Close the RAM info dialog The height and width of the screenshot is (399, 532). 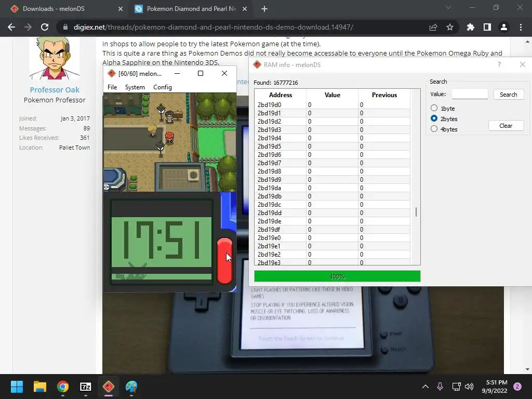[523, 64]
